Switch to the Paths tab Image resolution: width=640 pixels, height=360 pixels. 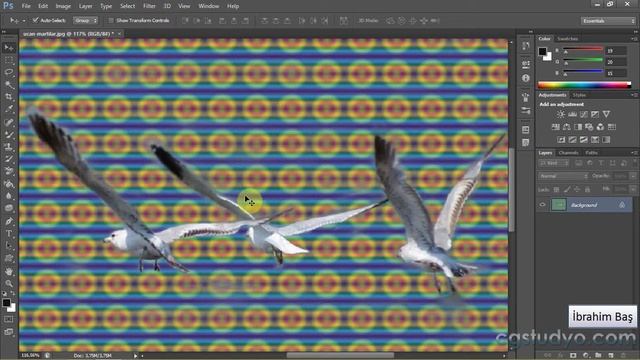591,153
